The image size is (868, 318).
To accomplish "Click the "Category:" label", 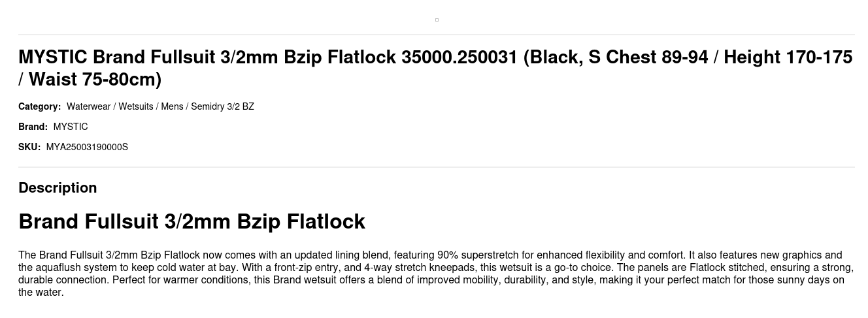I will 39,106.
